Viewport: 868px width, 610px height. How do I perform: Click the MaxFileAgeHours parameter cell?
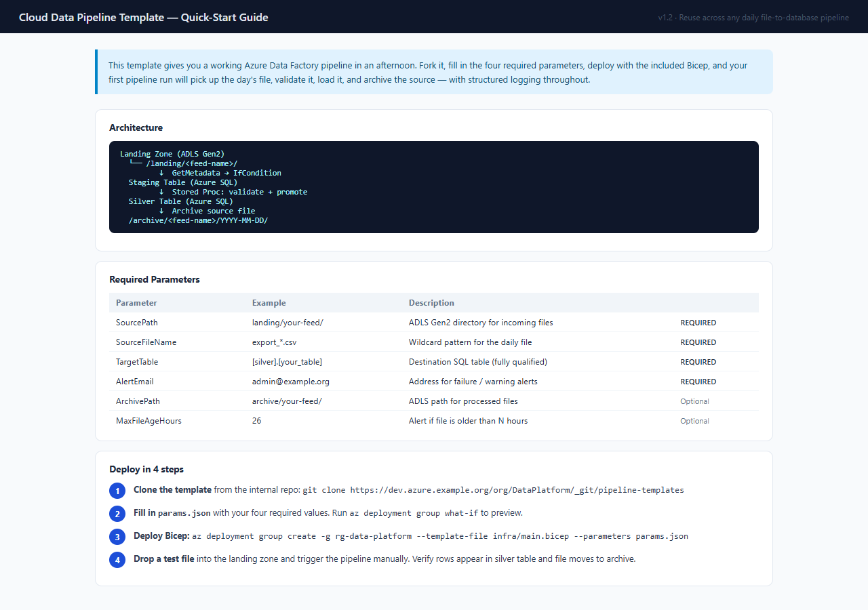click(149, 421)
